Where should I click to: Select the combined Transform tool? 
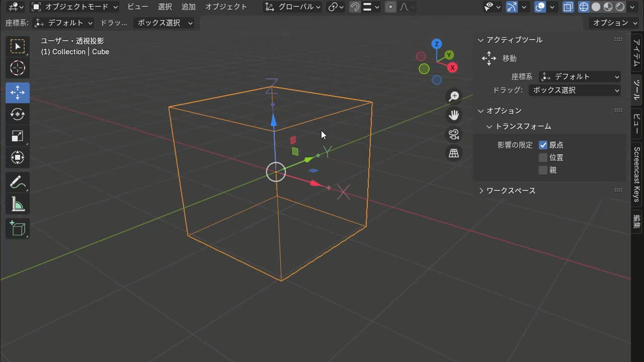coord(18,157)
